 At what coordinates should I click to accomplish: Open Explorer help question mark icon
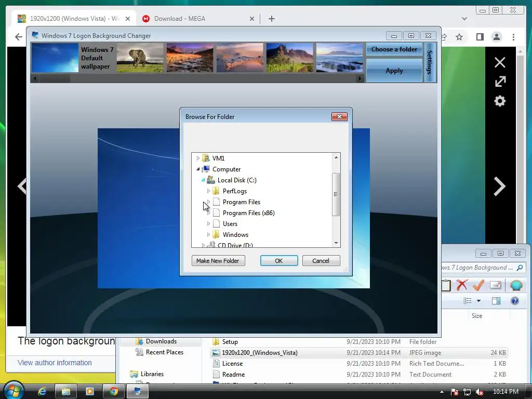515,301
